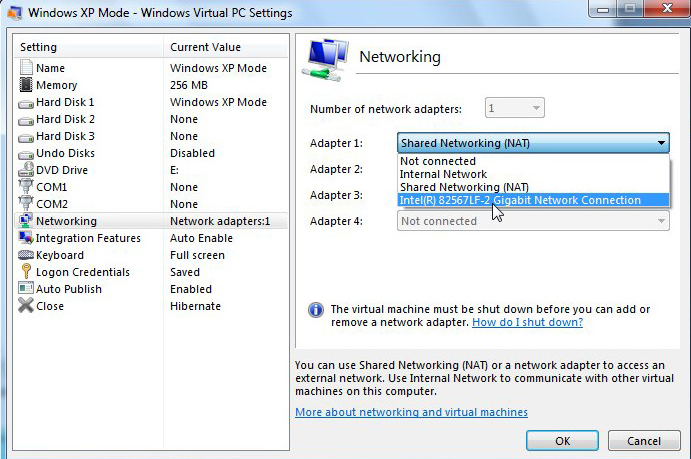Screen dimensions: 691x459
Task: Select the Close setting X icon
Action: pos(26,305)
